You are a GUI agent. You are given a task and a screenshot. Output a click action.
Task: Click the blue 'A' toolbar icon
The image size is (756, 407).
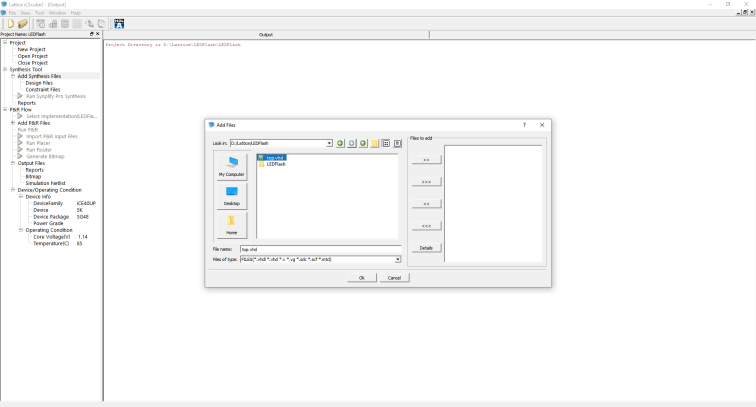click(119, 23)
